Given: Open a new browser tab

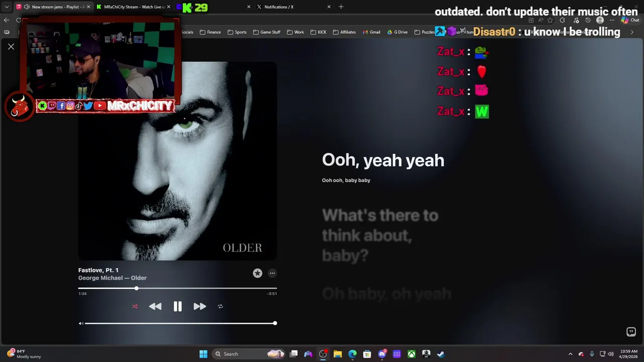Looking at the screenshot, I should click(341, 7).
